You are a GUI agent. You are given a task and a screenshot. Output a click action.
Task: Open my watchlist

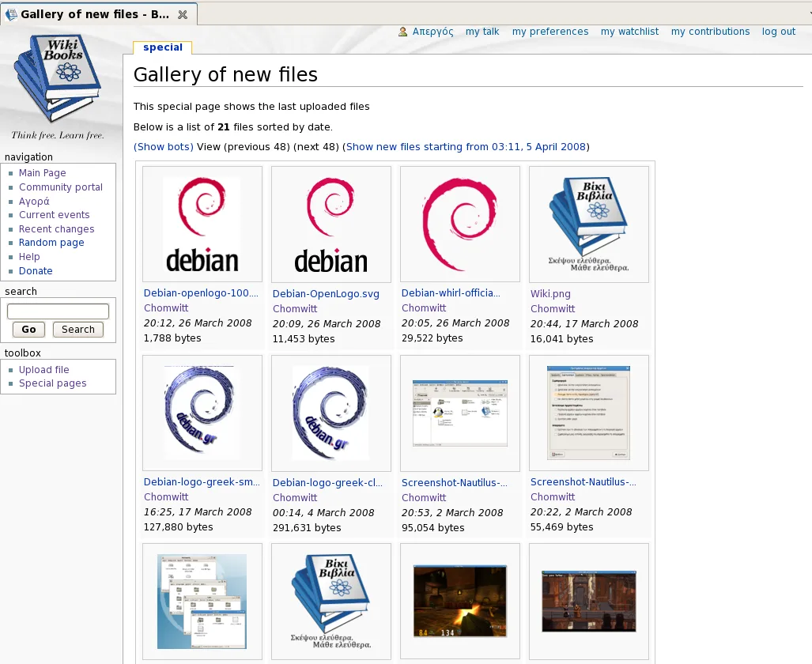click(629, 32)
